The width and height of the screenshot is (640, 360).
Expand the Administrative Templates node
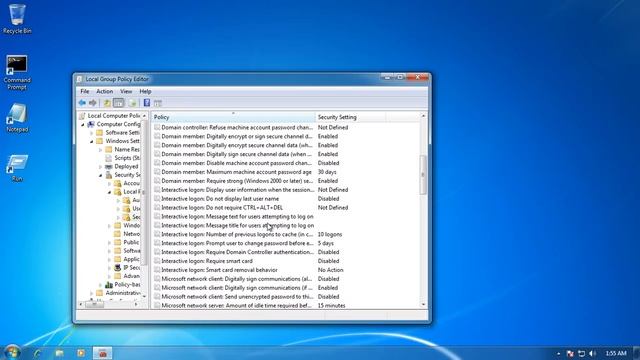91,293
